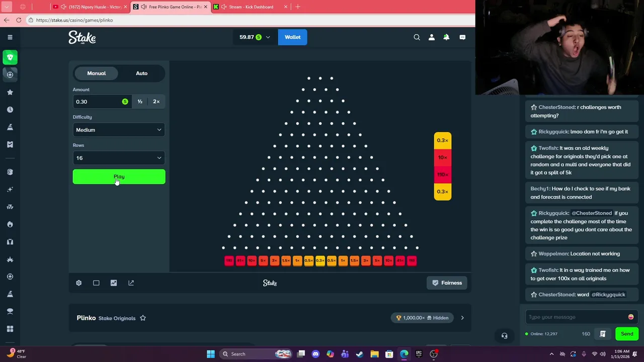Send the chat message
Screen dimensions: 644x362
[627, 334]
